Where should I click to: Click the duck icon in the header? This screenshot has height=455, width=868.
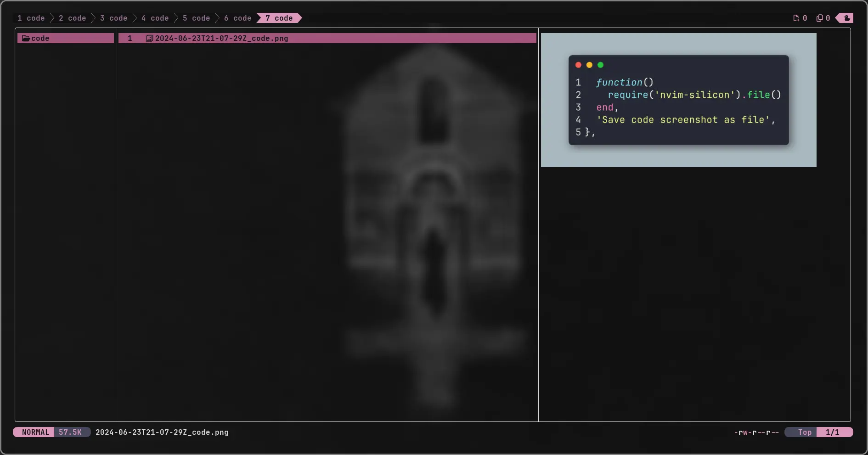[847, 18]
